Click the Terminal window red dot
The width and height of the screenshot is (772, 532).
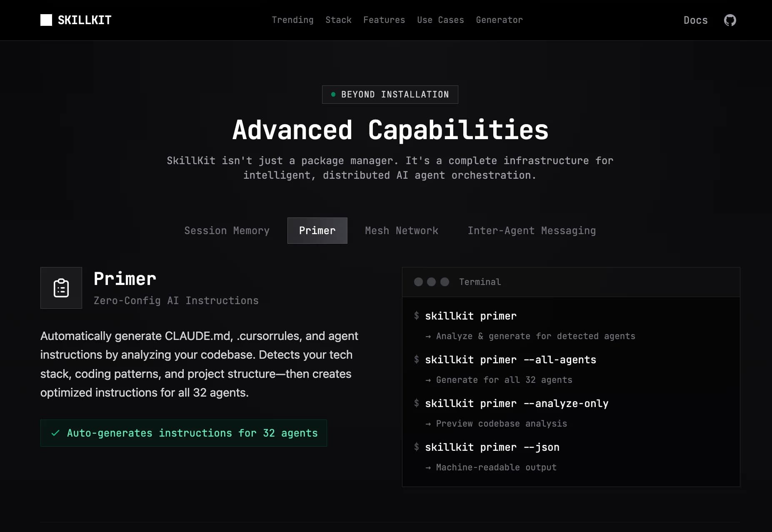418,282
